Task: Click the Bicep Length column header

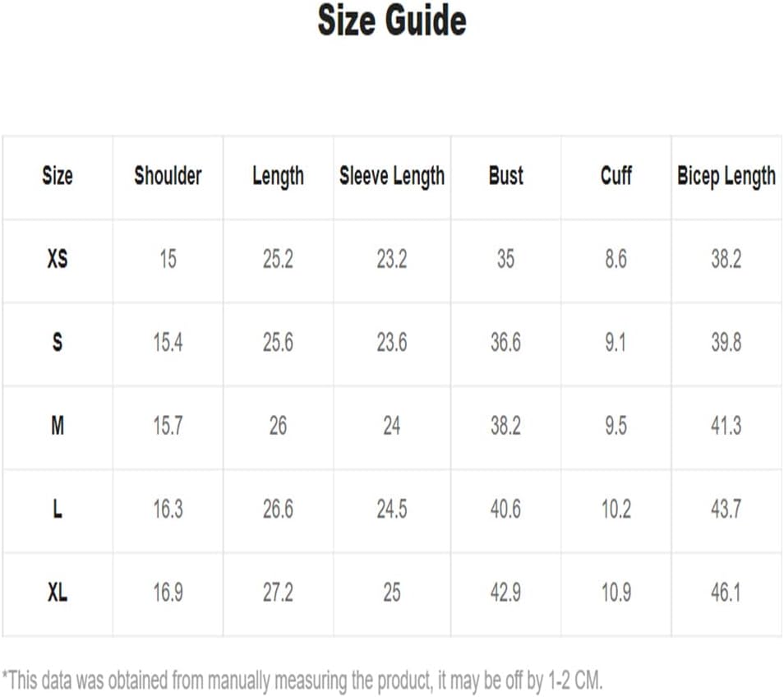Action: pyautogui.click(x=726, y=177)
